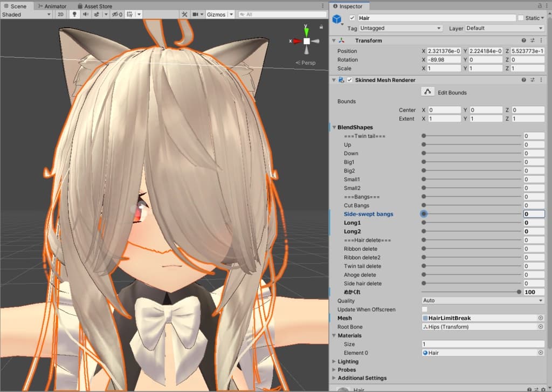Click the 2D view mode button

[x=60, y=15]
